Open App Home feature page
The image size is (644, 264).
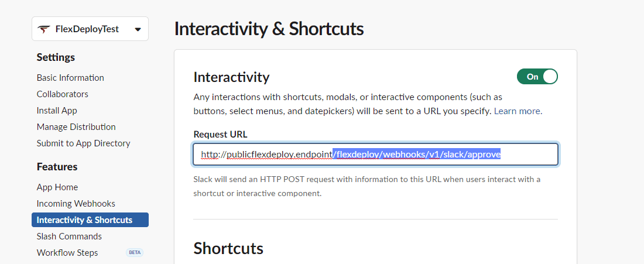coord(57,187)
